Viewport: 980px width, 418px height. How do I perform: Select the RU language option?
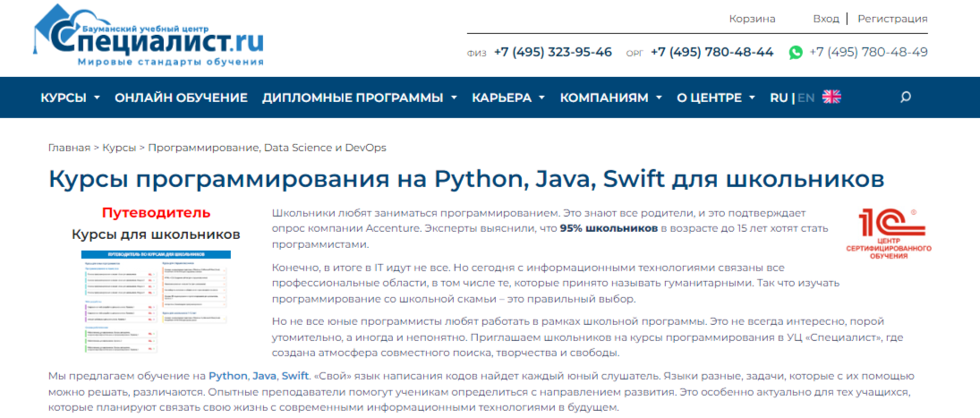(x=778, y=98)
